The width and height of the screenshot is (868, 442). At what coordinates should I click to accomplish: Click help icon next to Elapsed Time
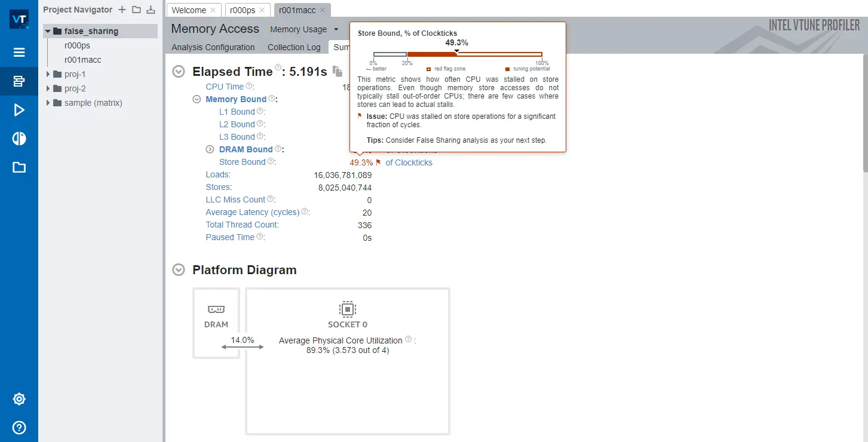point(278,67)
